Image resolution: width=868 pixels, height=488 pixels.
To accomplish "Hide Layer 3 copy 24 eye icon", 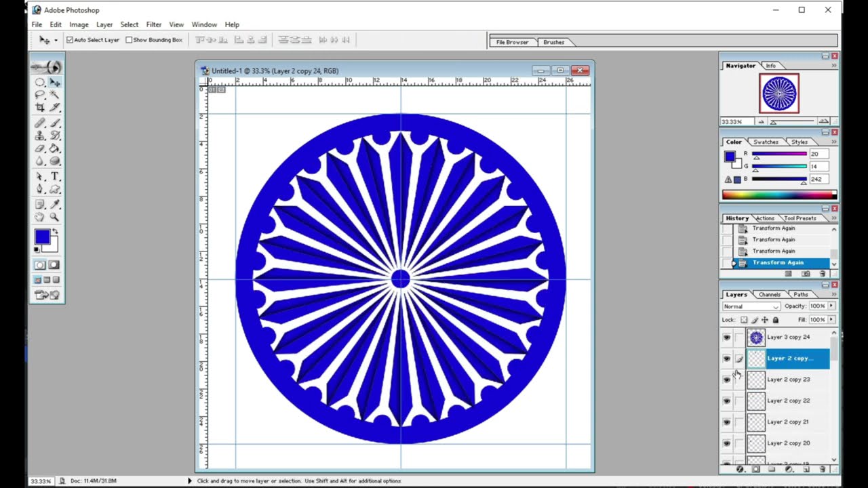I will [x=727, y=338].
